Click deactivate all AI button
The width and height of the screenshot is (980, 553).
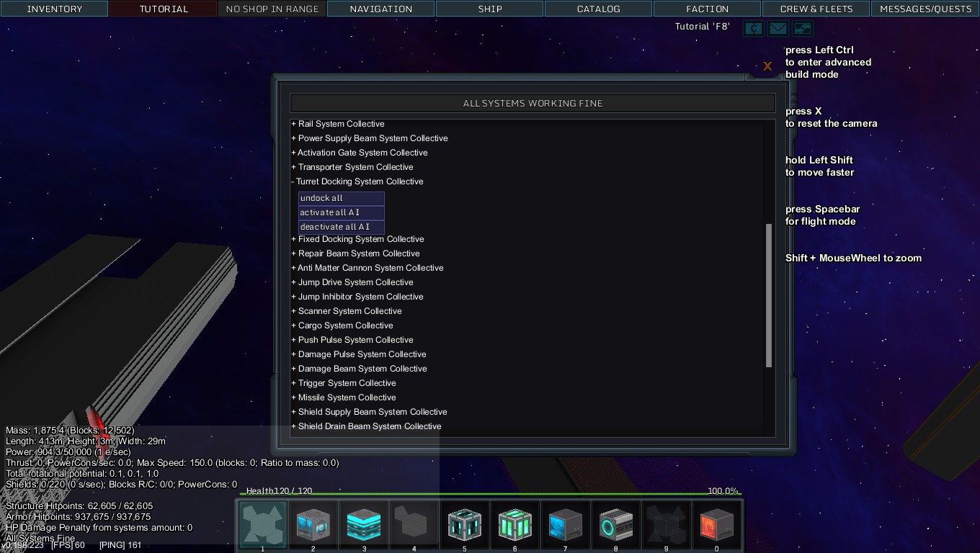pos(341,227)
